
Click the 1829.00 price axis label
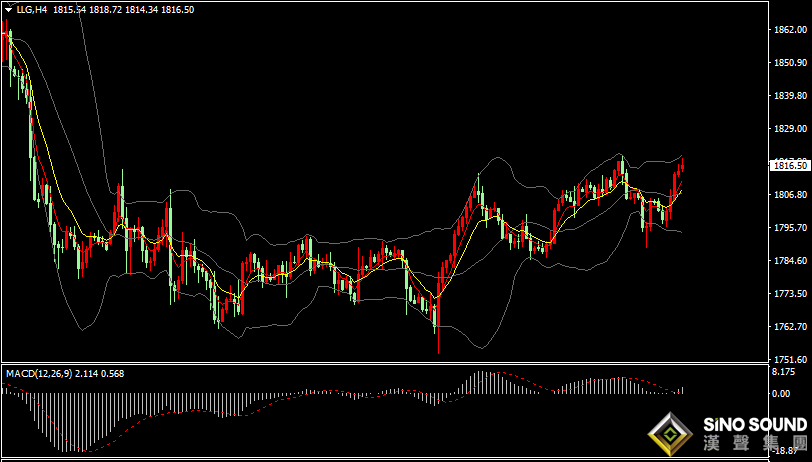point(788,128)
